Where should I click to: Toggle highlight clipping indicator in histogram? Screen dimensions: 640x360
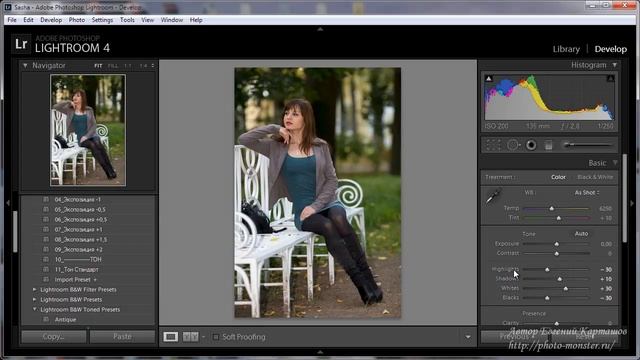pos(610,78)
